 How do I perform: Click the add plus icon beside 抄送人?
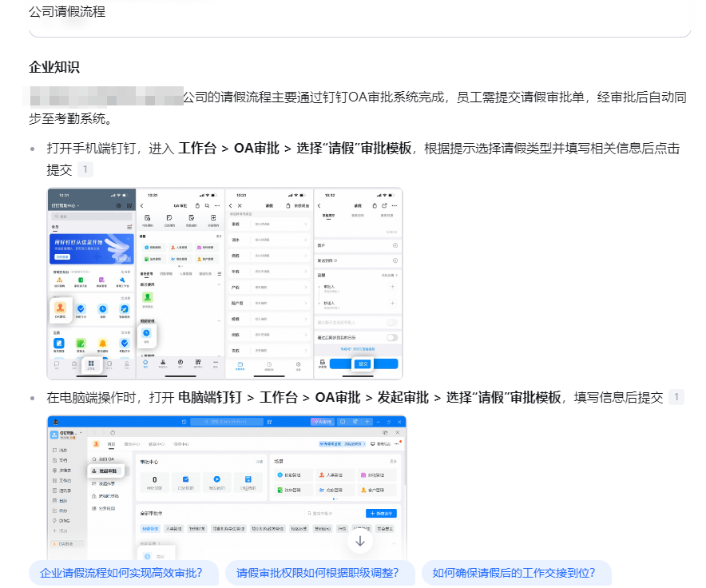click(x=391, y=304)
